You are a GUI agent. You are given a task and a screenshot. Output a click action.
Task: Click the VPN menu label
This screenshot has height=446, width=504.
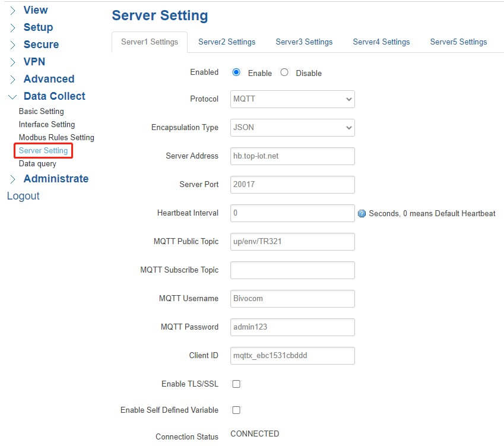click(x=34, y=62)
